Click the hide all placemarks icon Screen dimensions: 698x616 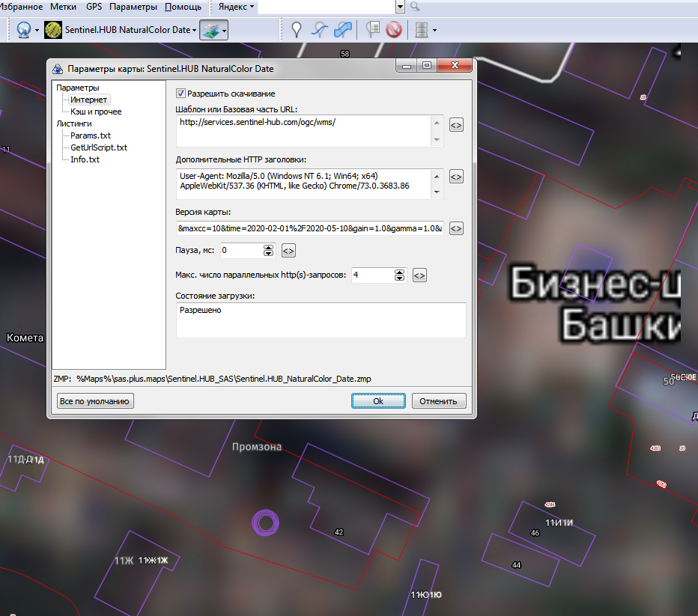pos(394,30)
